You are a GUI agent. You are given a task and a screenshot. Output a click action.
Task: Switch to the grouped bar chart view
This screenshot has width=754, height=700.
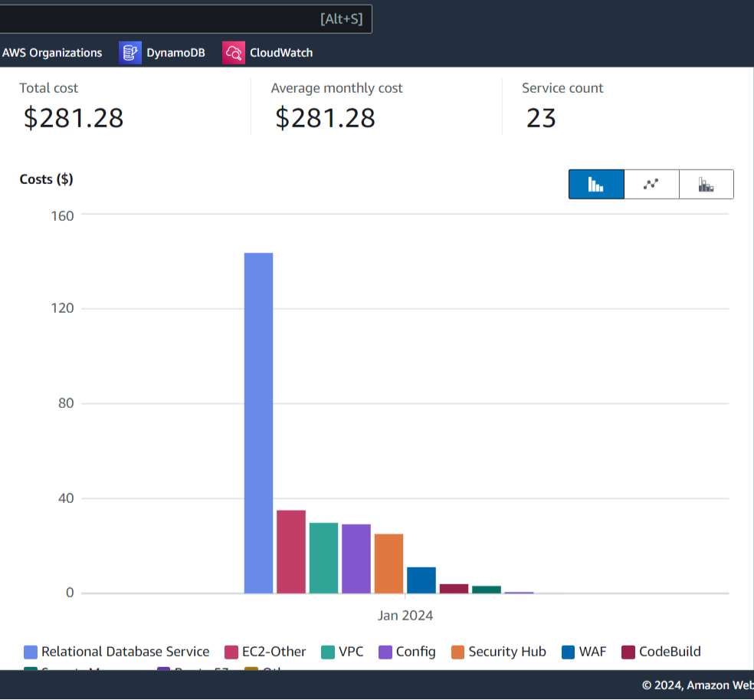(596, 184)
